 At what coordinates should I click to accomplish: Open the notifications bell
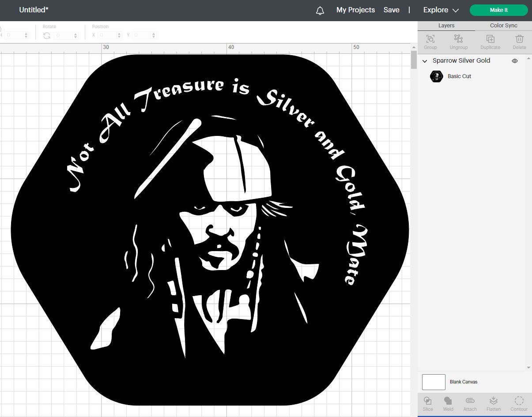[x=320, y=11]
